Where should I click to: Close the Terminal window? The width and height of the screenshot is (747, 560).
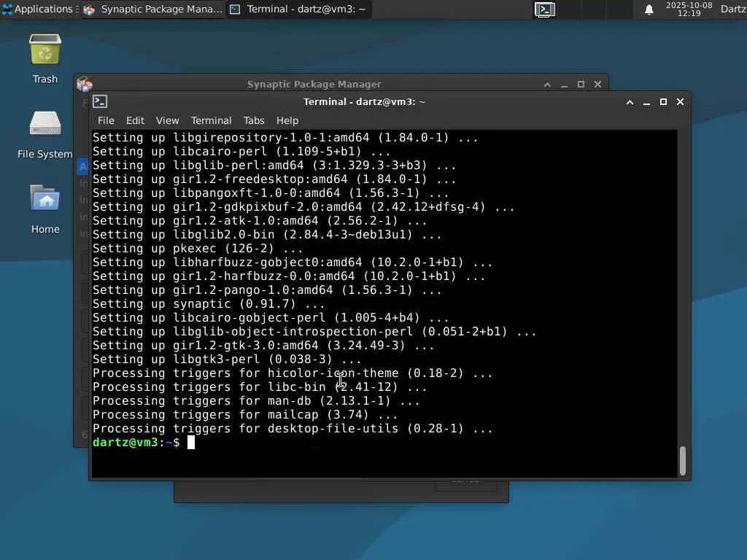pyautogui.click(x=681, y=102)
